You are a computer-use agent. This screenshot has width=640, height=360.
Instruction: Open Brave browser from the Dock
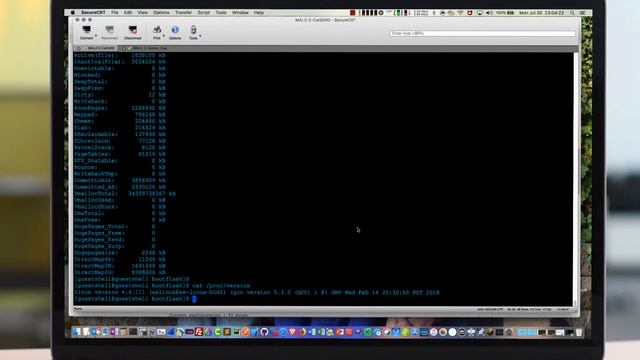292,332
